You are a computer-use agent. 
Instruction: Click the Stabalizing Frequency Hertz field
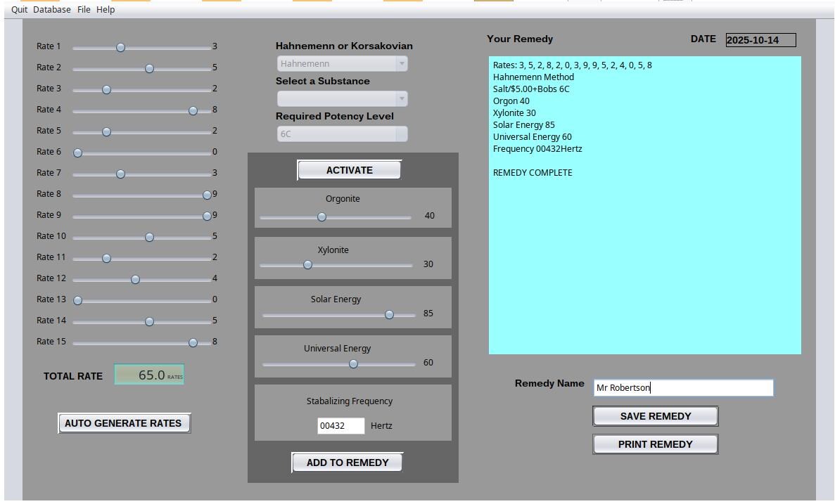click(x=340, y=426)
